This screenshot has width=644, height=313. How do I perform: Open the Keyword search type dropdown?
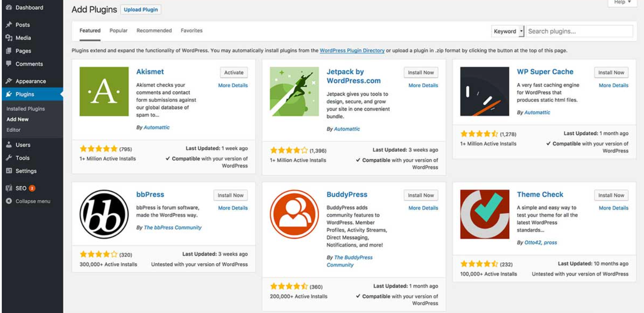[508, 31]
